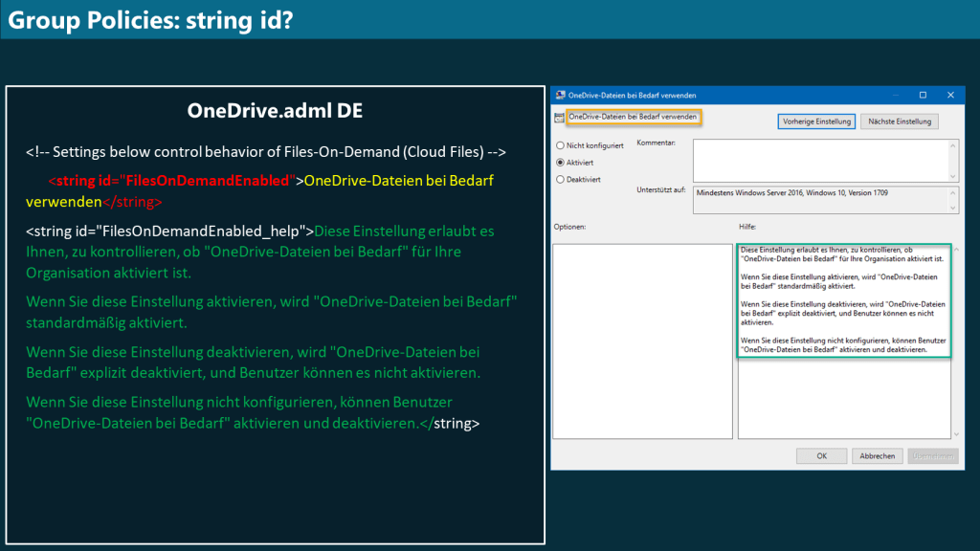Open the Nächste Einstellung policy
Viewport: 980px width, 551px height.
tap(898, 121)
